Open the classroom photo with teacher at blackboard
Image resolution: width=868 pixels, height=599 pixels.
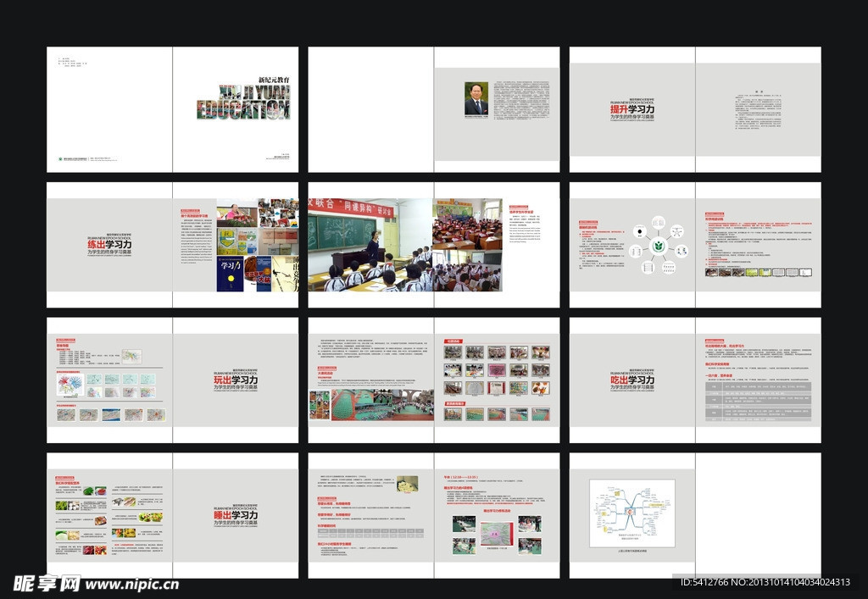click(x=370, y=245)
